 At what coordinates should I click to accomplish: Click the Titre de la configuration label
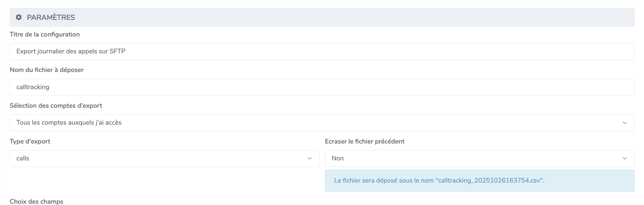44,34
